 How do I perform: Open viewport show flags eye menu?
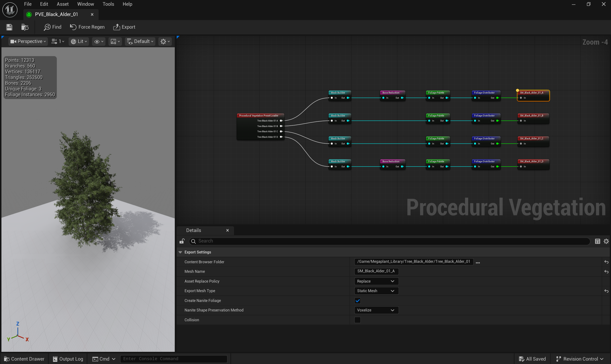click(x=99, y=42)
